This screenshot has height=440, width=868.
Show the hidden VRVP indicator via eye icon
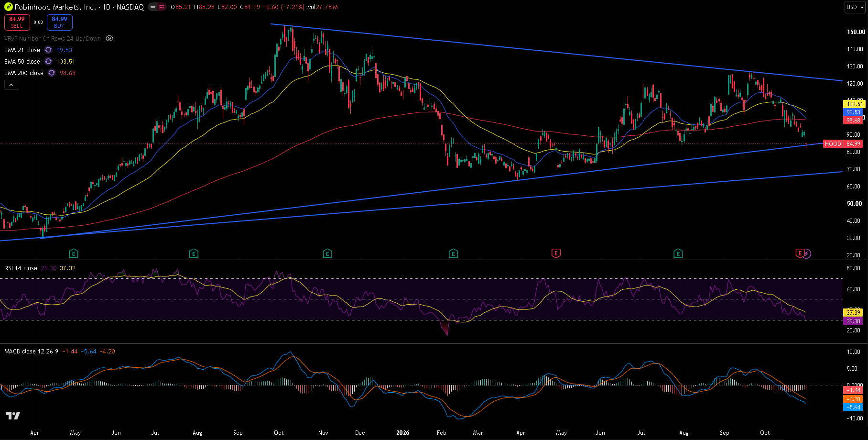click(x=109, y=39)
